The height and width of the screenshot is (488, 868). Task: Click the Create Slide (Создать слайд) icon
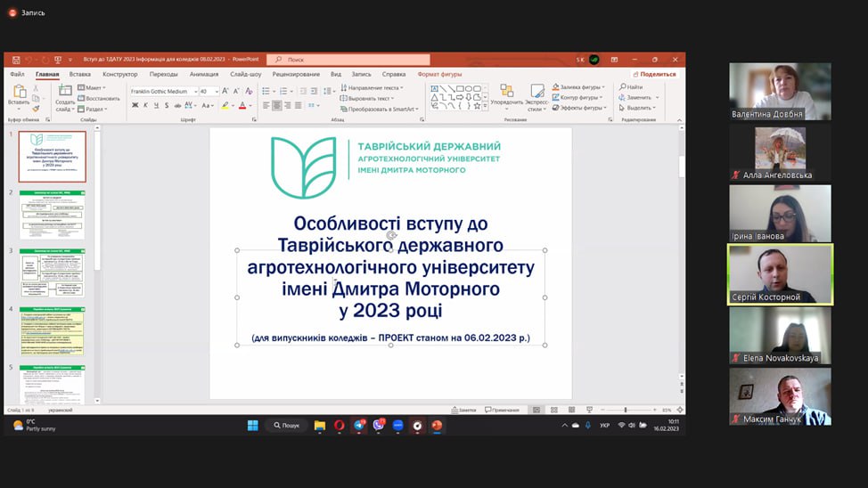click(65, 92)
